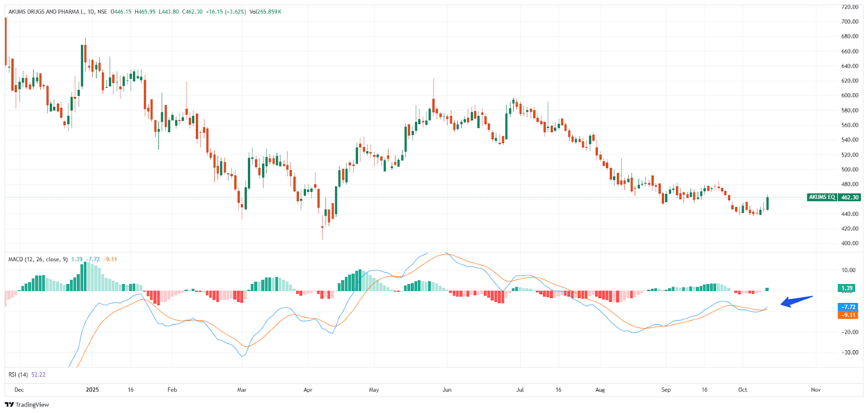The height and width of the screenshot is (413, 868).
Task: Click the 400.00 level on price scale
Action: click(850, 243)
